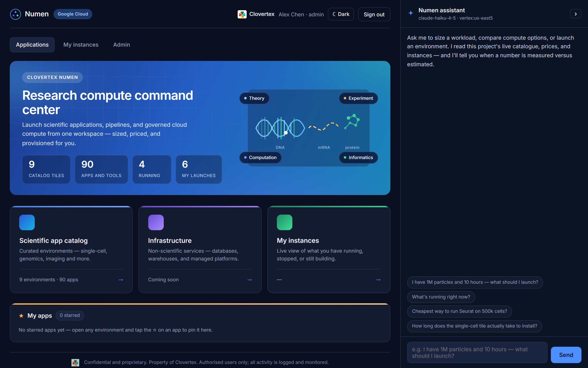Click the Numen brand name text
Image resolution: width=588 pixels, height=368 pixels.
37,14
